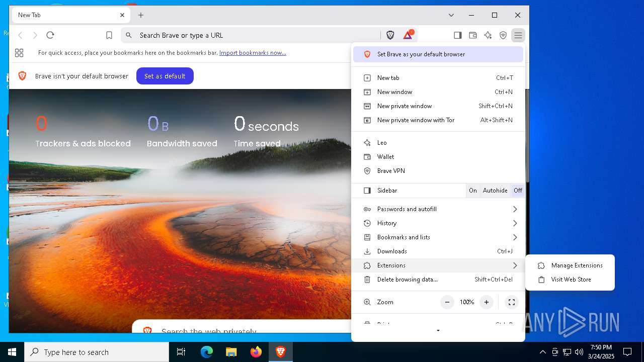Enter fullscreen via zoom row icon
Viewport: 644px width, 362px height.
pos(512,302)
